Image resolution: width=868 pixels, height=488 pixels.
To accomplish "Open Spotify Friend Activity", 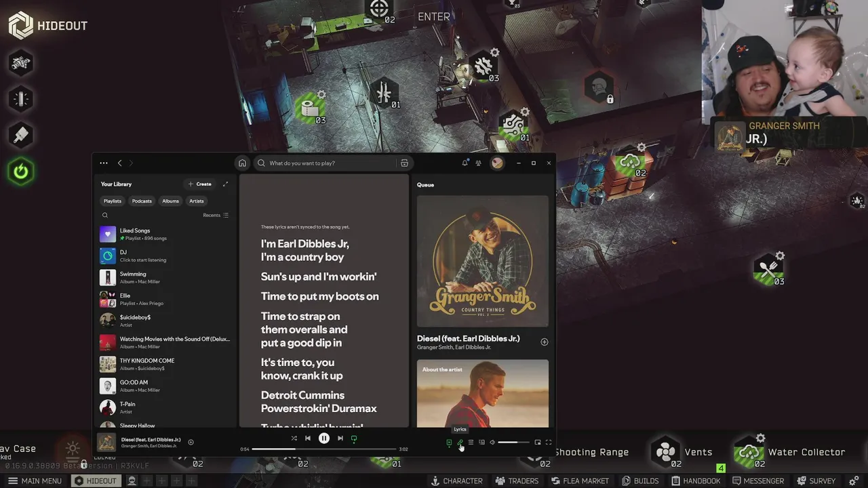I will click(x=479, y=163).
